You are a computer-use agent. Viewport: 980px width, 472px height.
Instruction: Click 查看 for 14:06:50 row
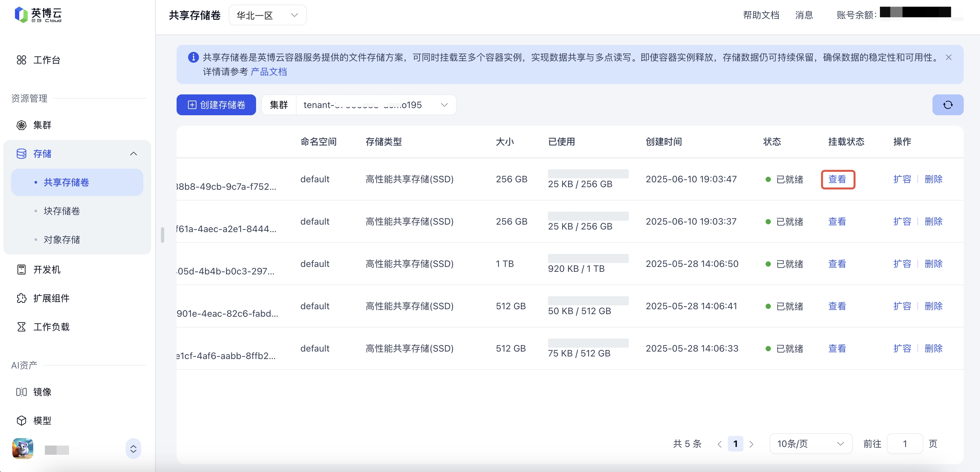[x=837, y=264]
